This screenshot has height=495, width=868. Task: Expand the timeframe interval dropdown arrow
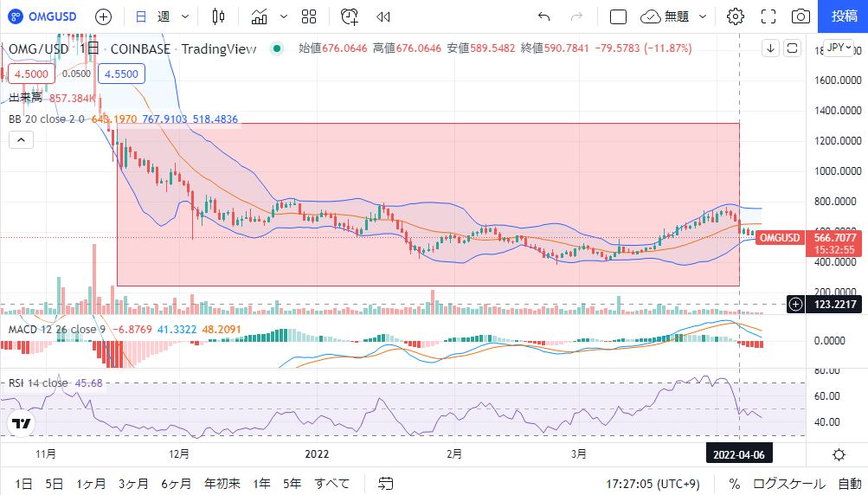pyautogui.click(x=185, y=16)
